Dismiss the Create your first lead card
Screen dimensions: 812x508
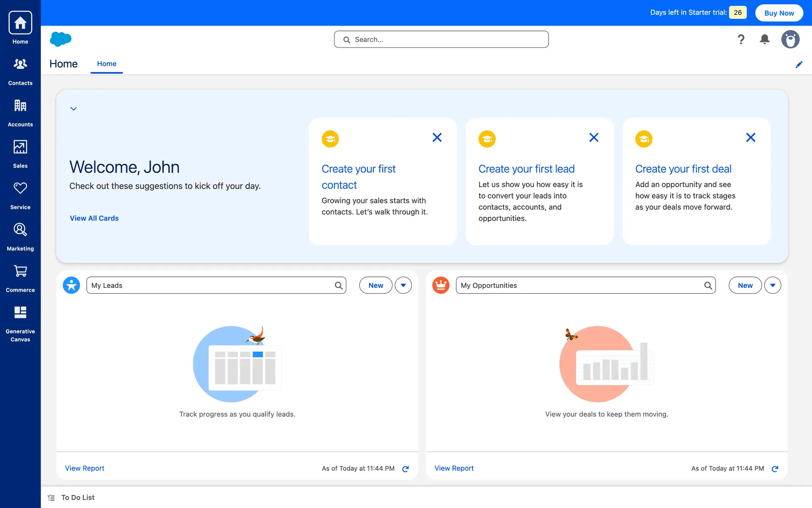tap(593, 138)
